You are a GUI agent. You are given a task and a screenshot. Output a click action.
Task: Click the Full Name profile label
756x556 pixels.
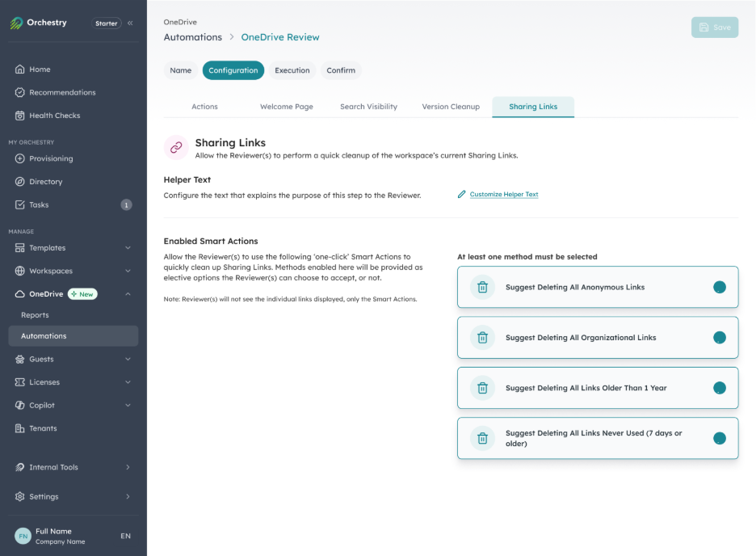(53, 531)
